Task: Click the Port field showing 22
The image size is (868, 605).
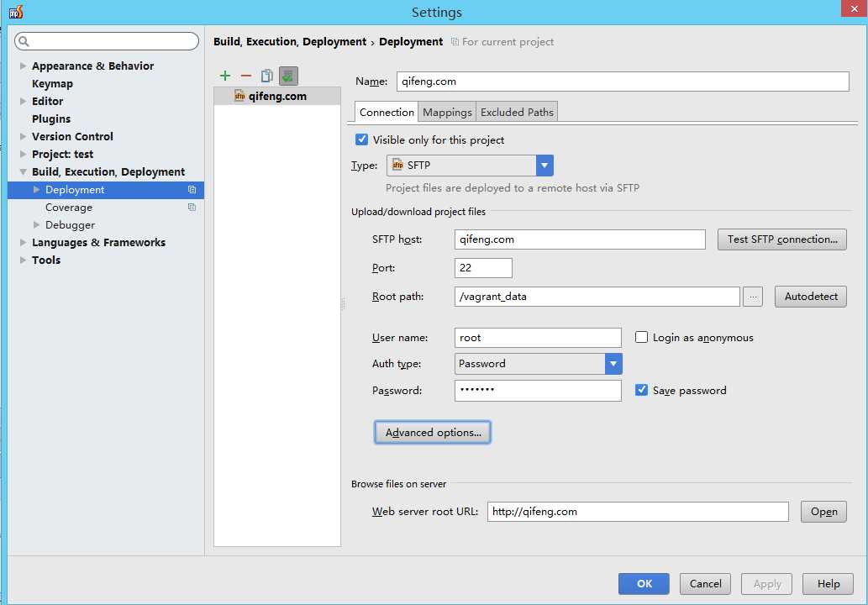Action: pos(483,268)
